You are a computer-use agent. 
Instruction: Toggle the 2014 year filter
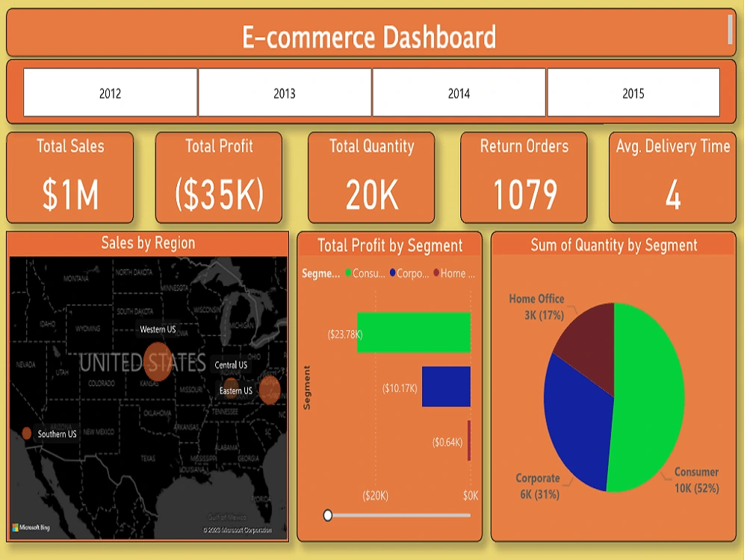(459, 93)
